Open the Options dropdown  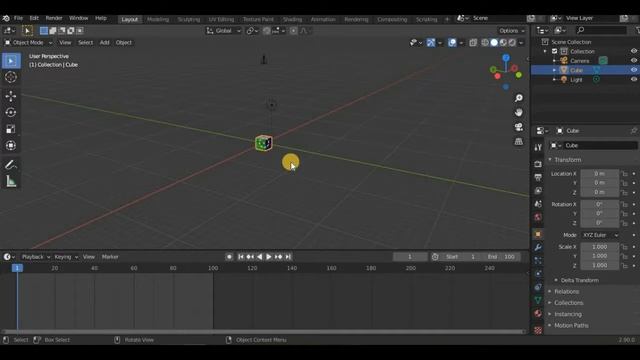511,31
